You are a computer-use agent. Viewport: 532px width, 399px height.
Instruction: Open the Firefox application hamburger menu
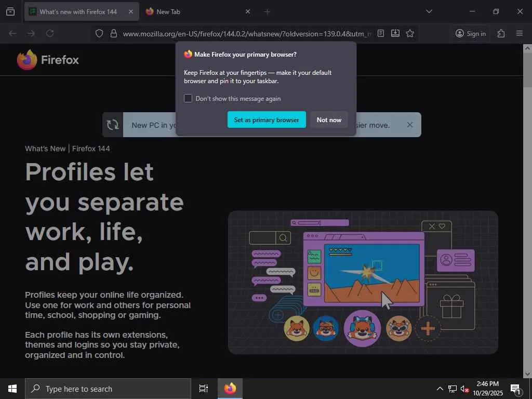click(x=520, y=33)
